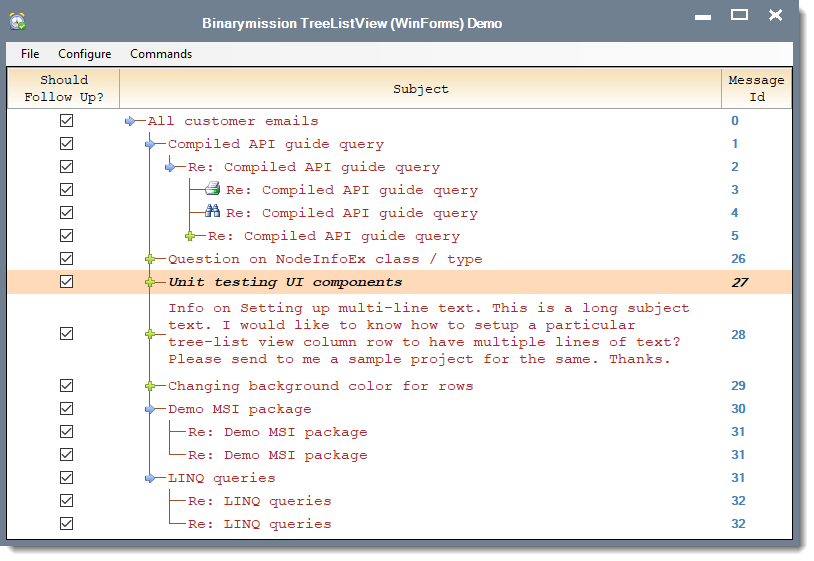Toggle checkbox for Demo MSI package row 30
814x561 pixels.
[x=66, y=409]
